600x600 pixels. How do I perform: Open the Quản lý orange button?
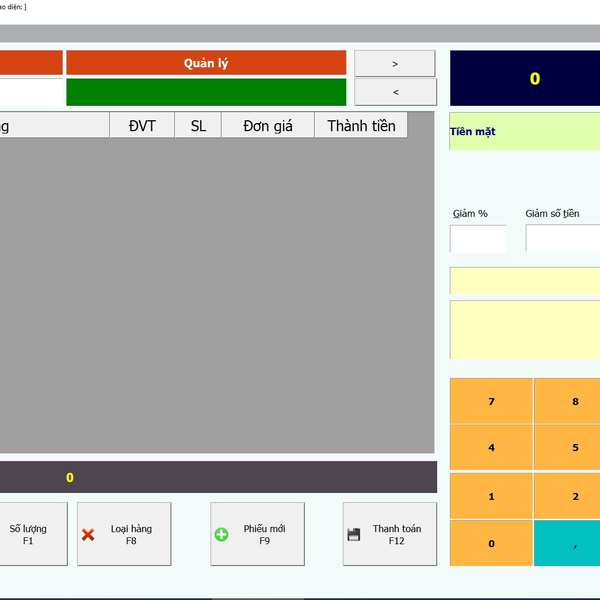pyautogui.click(x=206, y=62)
